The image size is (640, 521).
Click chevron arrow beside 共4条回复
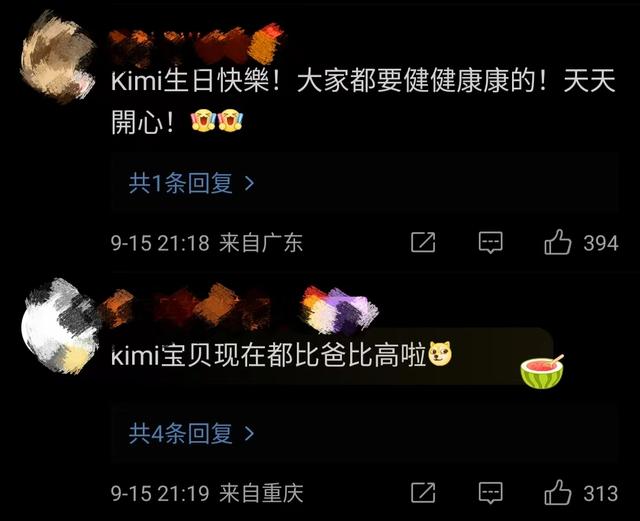coord(249,434)
